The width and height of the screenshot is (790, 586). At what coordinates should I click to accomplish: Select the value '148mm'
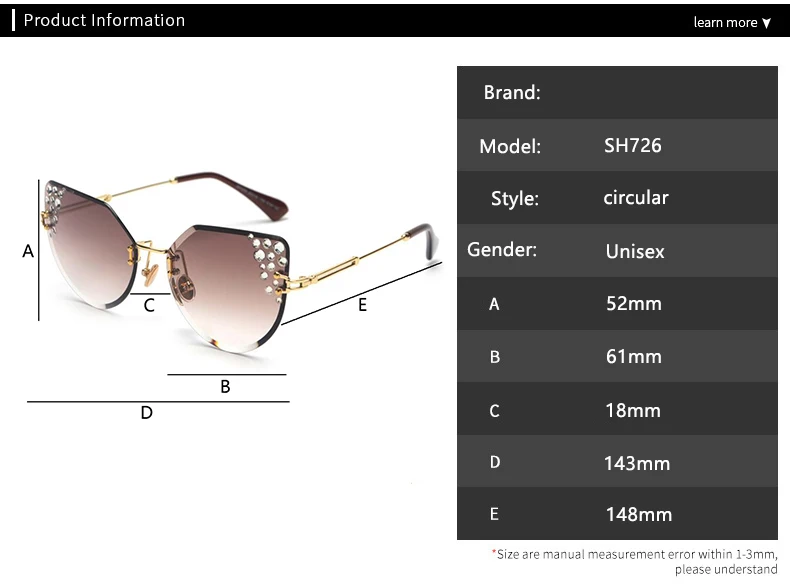(639, 514)
